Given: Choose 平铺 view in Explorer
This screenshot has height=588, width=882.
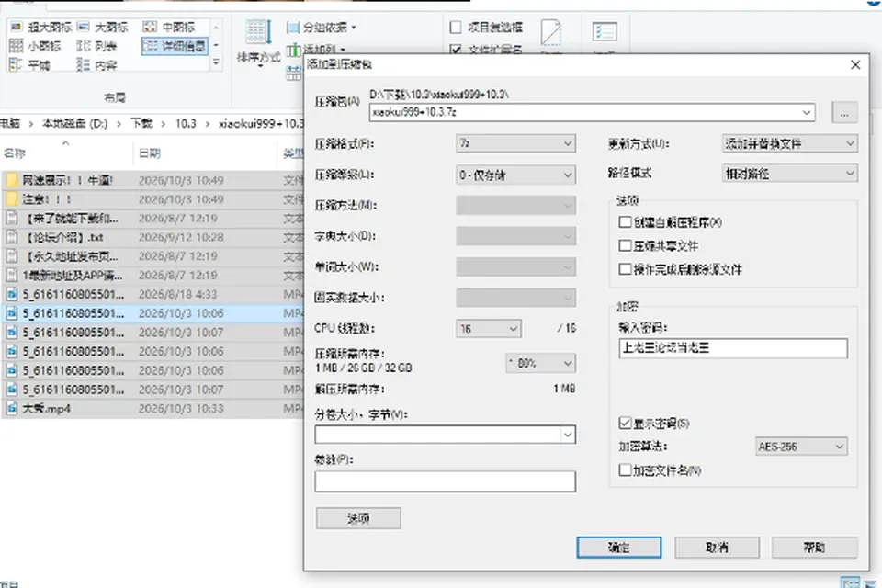Looking at the screenshot, I should pyautogui.click(x=29, y=64).
